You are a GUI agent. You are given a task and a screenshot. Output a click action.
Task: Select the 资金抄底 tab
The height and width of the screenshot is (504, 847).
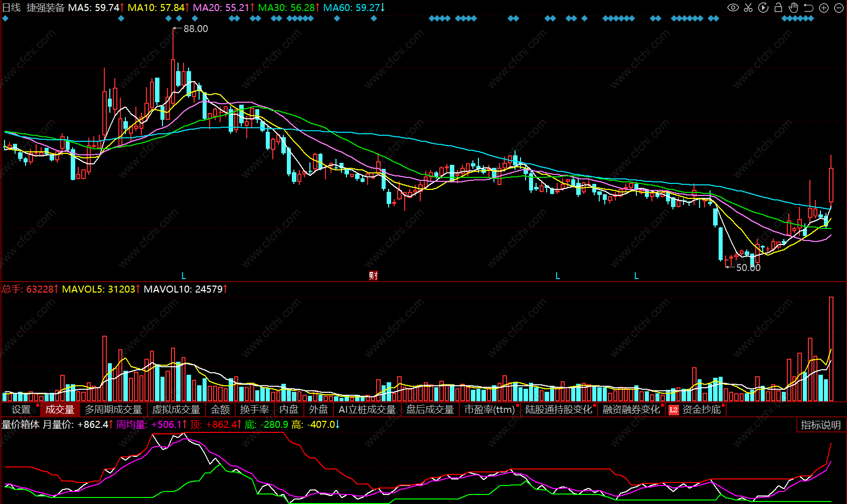pyautogui.click(x=702, y=410)
